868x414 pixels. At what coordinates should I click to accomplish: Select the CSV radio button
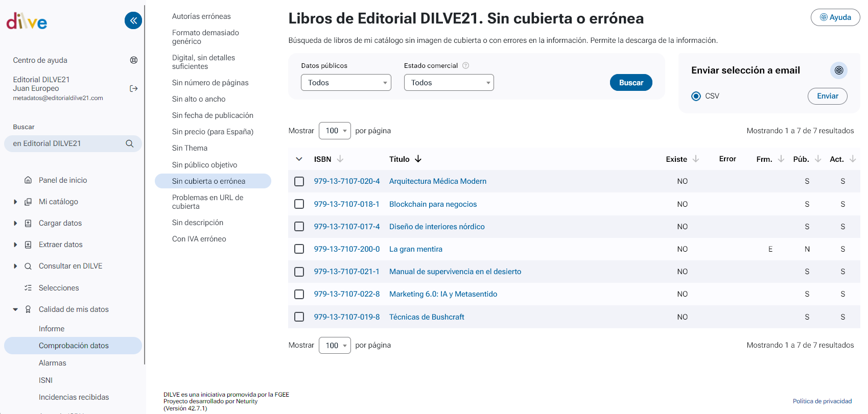tap(696, 96)
